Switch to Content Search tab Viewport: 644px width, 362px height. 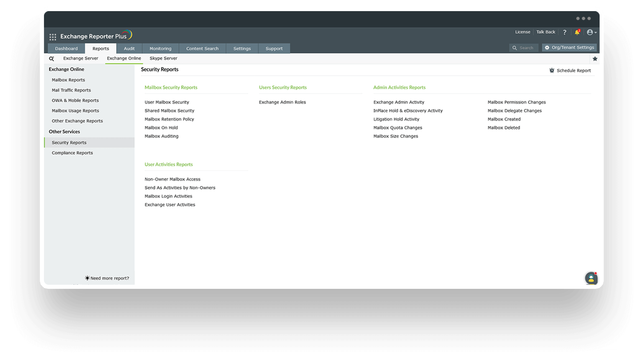[x=202, y=48]
